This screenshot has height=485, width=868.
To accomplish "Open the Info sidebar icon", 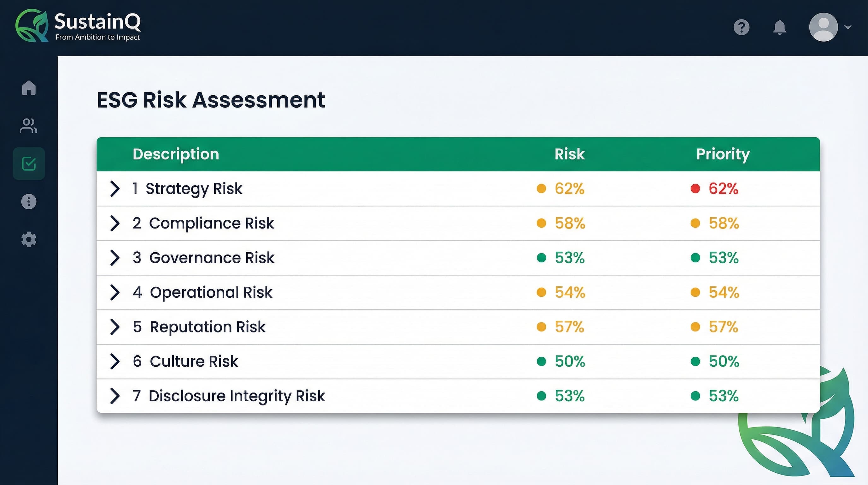I will (29, 202).
